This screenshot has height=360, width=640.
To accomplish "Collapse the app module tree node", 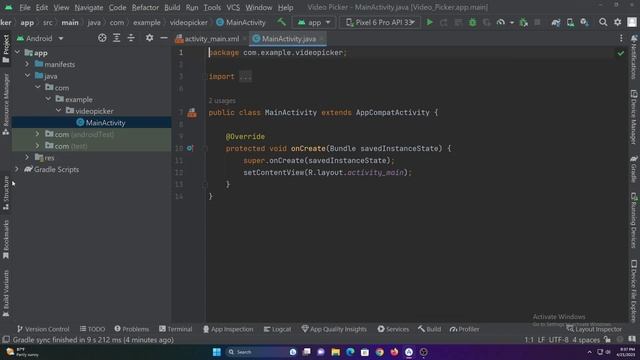I will pos(18,53).
